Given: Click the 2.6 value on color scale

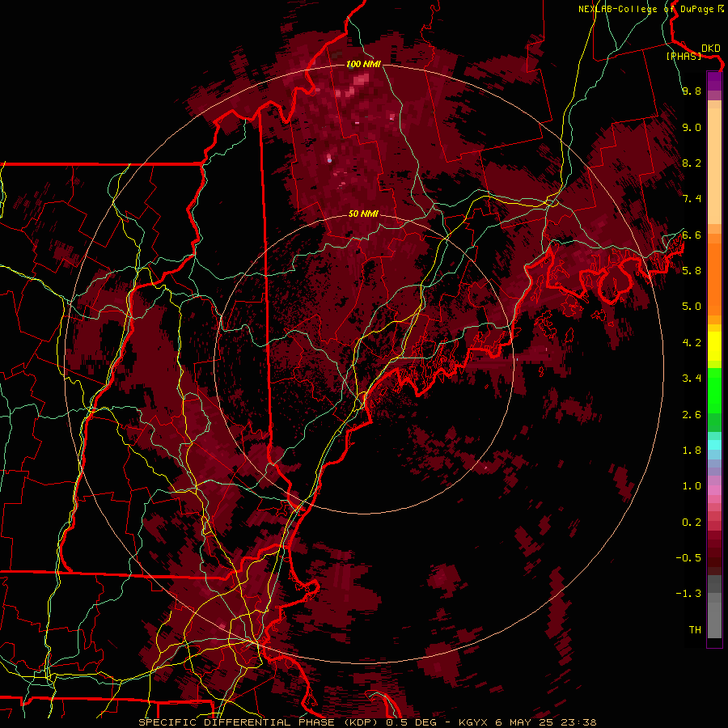Looking at the screenshot, I should pos(692,415).
